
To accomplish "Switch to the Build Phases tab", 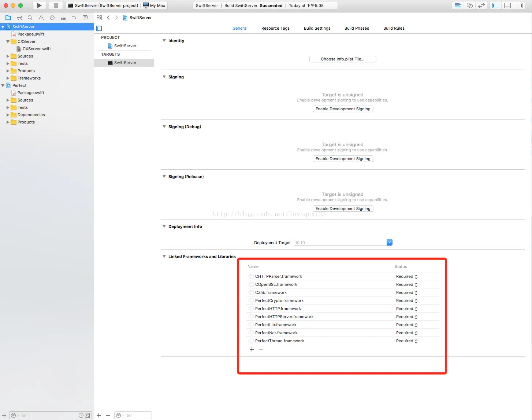I will [x=357, y=28].
